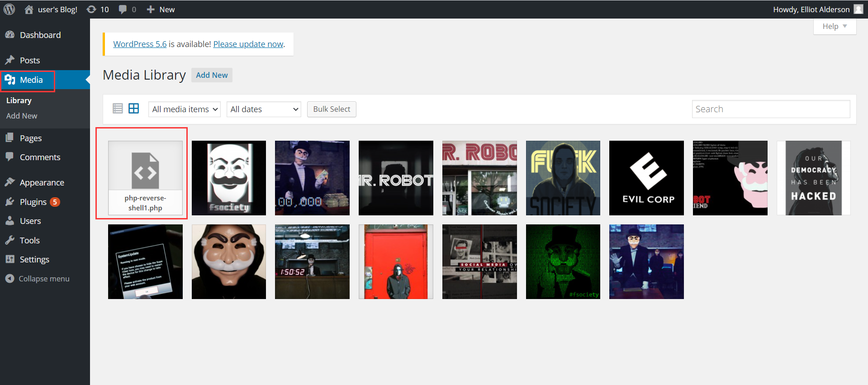Open the EVIL CORP logo thumbnail
This screenshot has width=868, height=385.
point(646,178)
